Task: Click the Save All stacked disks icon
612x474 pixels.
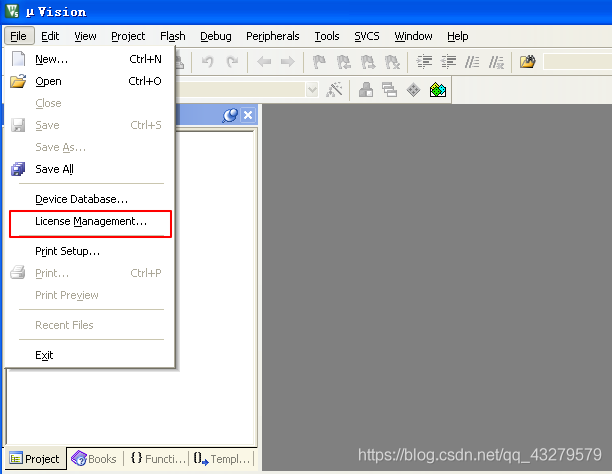Action: click(x=18, y=169)
